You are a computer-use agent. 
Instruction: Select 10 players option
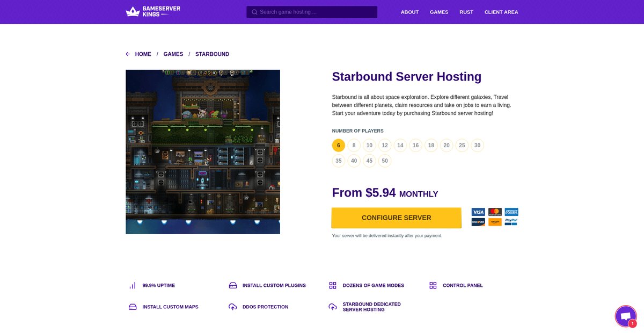pyautogui.click(x=369, y=145)
